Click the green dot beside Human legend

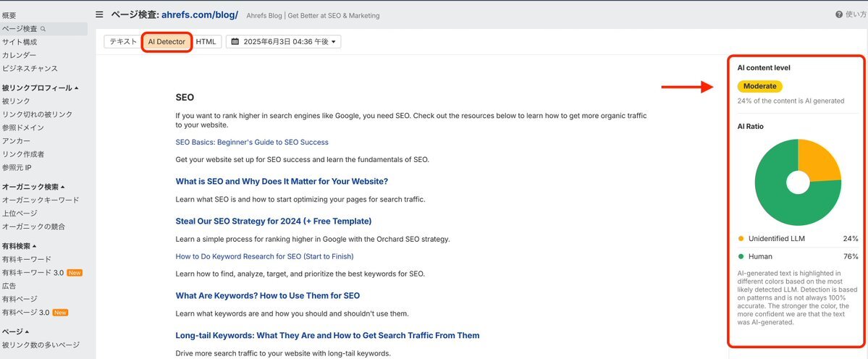click(x=741, y=257)
